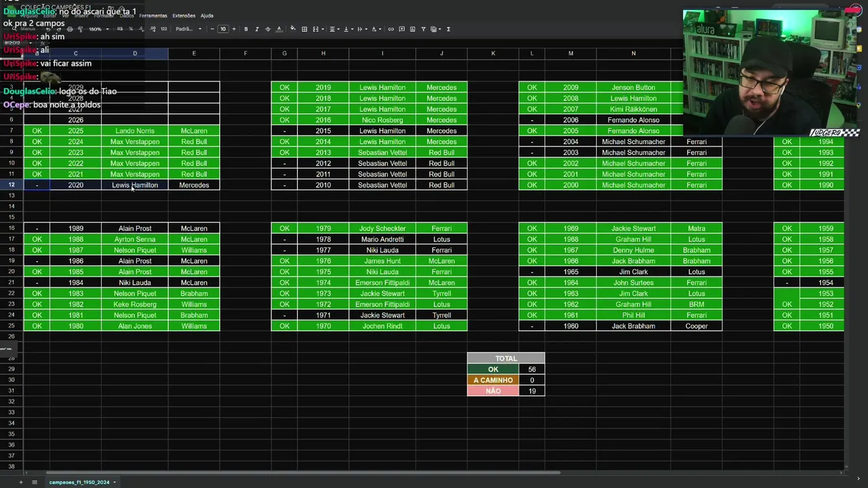Decrease font size with minus button
The height and width of the screenshot is (488, 868).
tap(212, 29)
